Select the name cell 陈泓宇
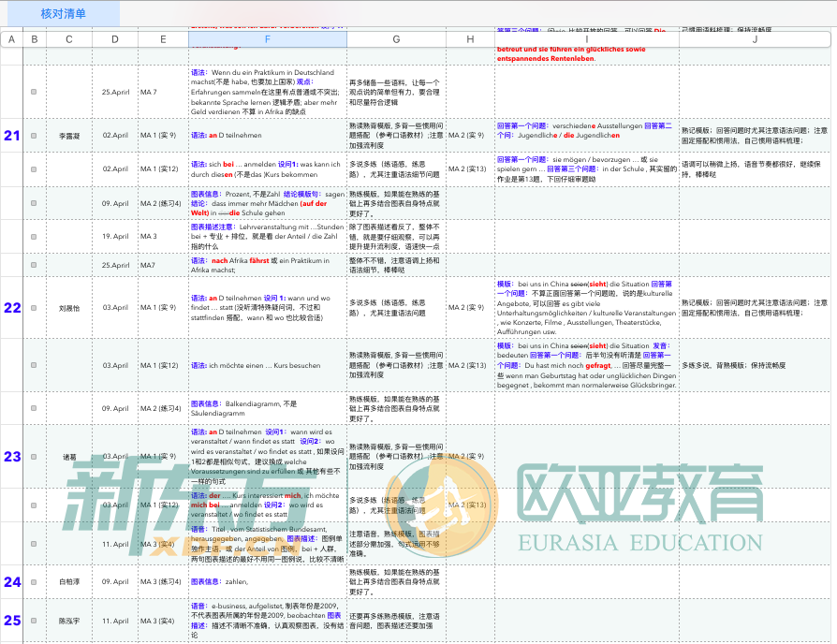837x644 pixels. (x=69, y=621)
